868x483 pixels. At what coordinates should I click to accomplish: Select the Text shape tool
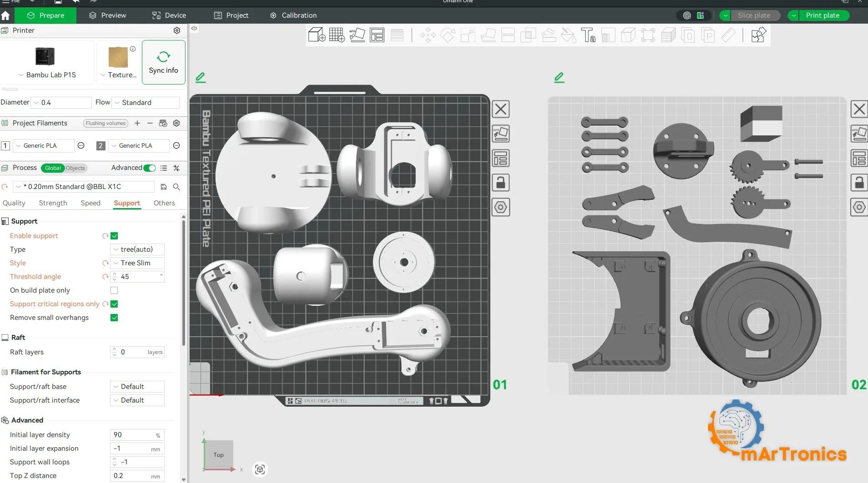click(588, 35)
